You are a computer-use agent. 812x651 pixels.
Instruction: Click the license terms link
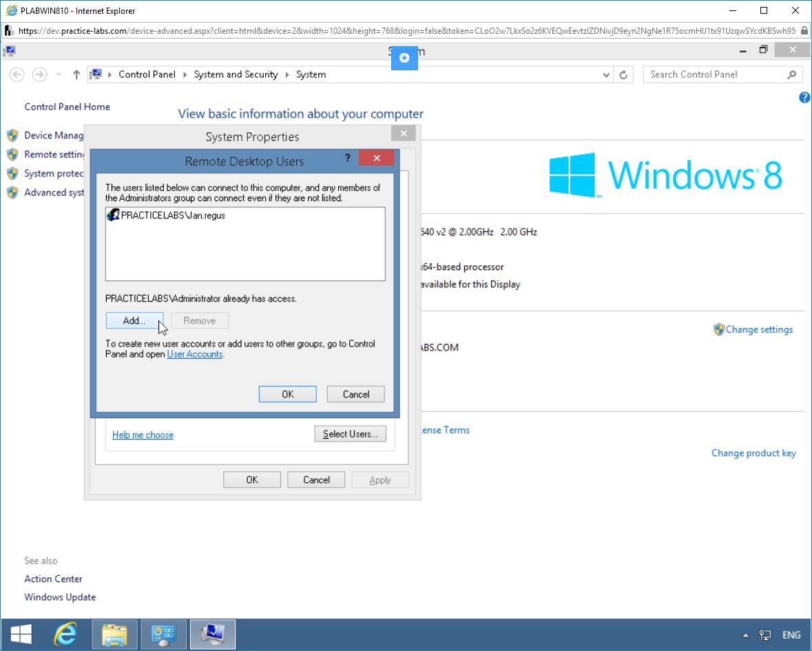(x=446, y=430)
